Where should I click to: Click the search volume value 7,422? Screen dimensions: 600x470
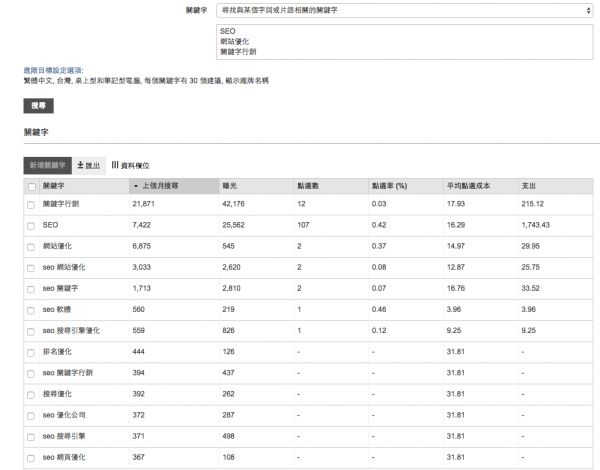tap(142, 225)
